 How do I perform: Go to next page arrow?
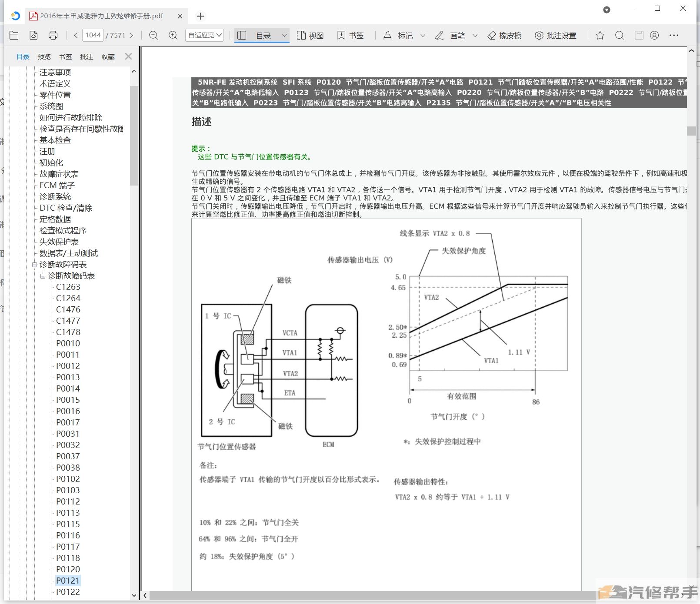131,35
